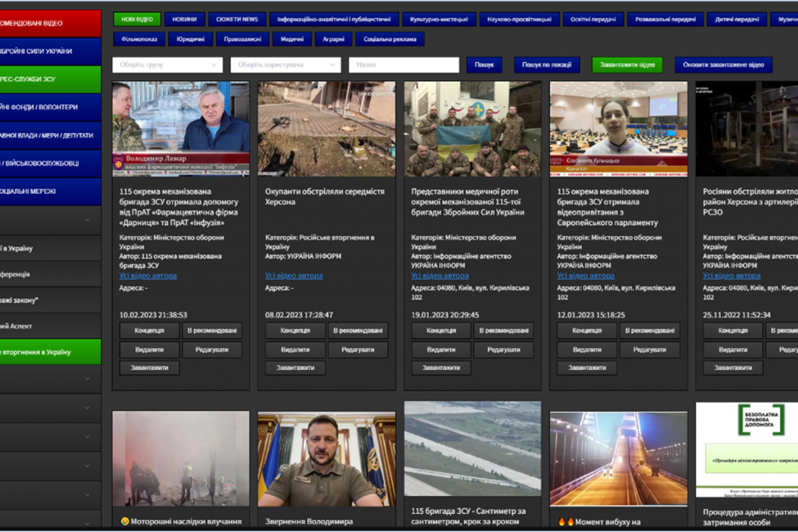Open the green 'ПРЕС-СЛУЖБИ ЗСУ' sidebar item
Screen dimensions: 798x532
coord(50,79)
